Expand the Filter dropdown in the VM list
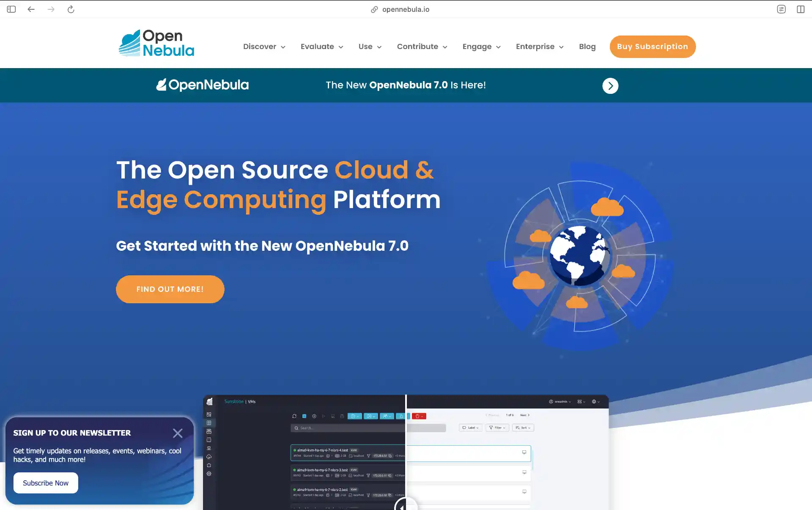 497,428
